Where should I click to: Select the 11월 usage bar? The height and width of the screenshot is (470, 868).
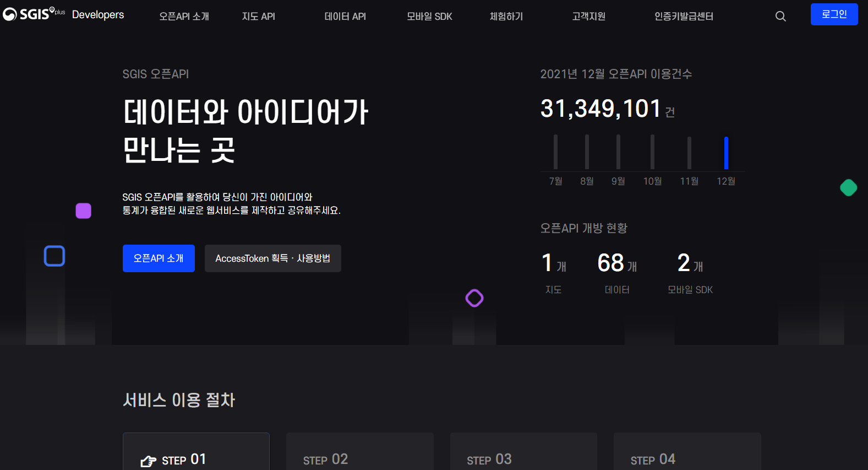(689, 153)
